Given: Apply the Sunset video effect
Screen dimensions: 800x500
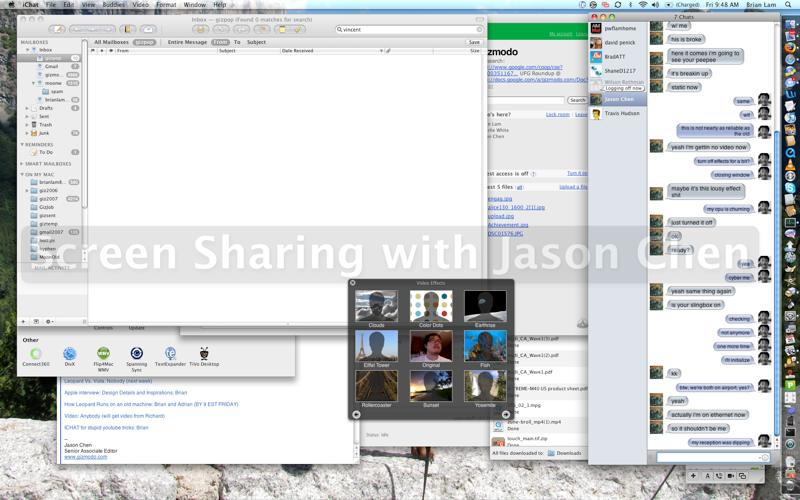Looking at the screenshot, I should click(x=431, y=389).
